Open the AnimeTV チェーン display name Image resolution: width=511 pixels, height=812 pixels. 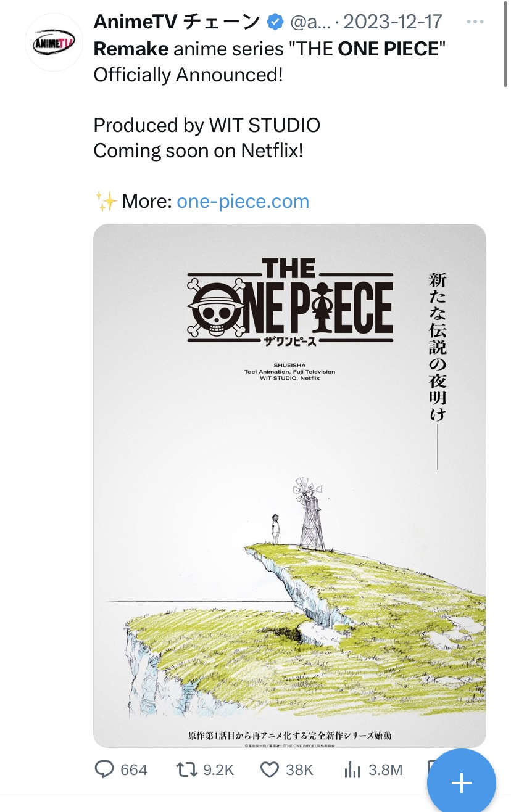click(177, 22)
